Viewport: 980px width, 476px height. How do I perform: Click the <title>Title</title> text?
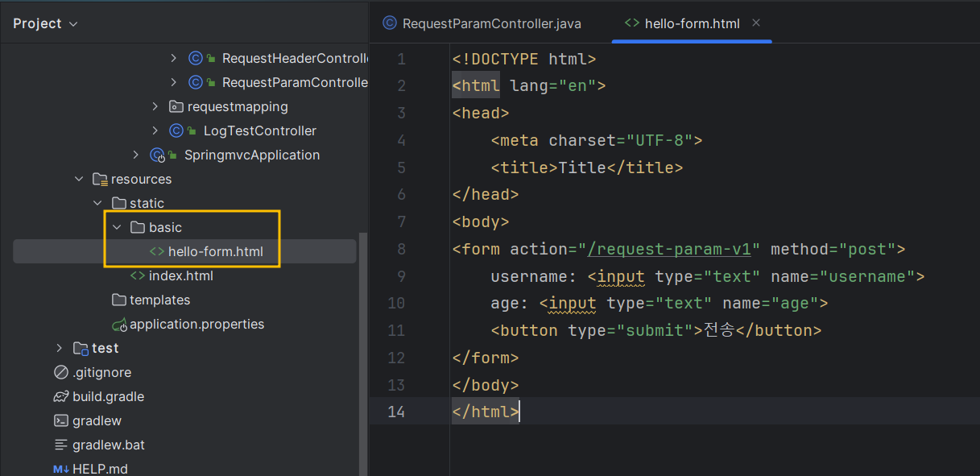coord(587,168)
